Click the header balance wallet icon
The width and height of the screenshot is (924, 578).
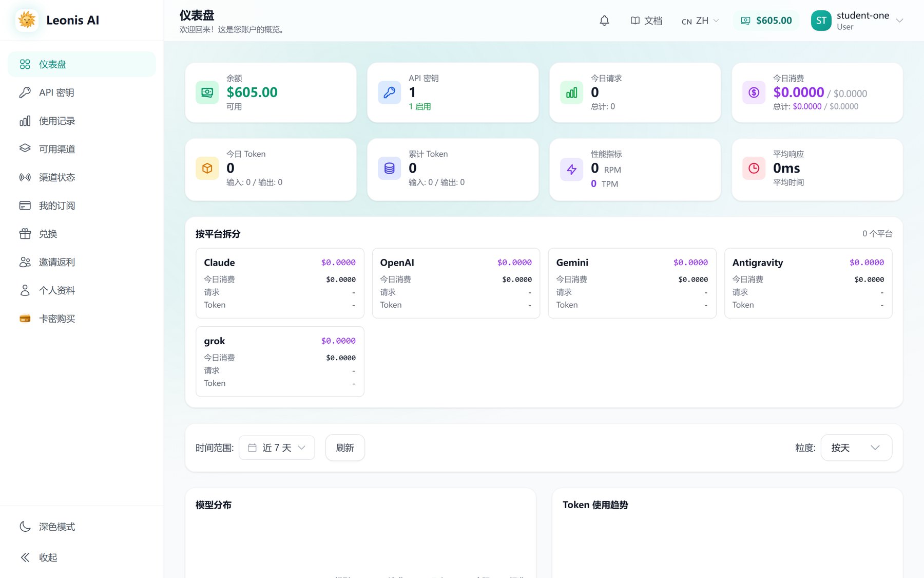point(745,21)
